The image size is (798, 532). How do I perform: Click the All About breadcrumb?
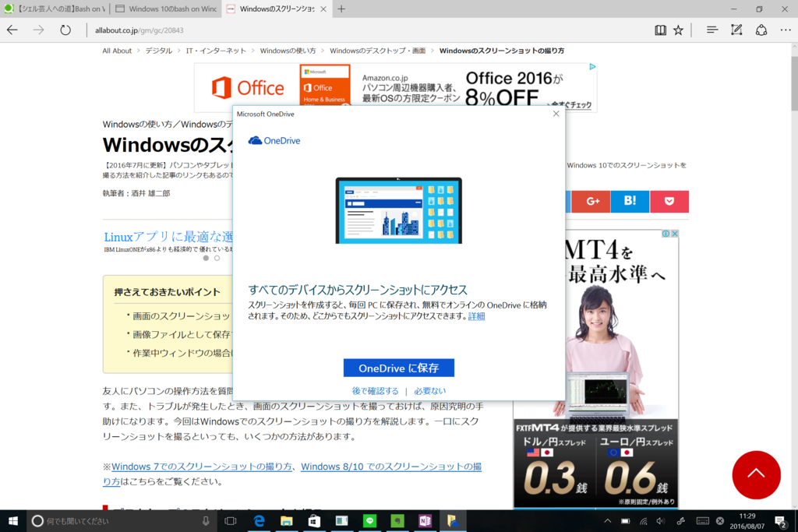(117, 51)
